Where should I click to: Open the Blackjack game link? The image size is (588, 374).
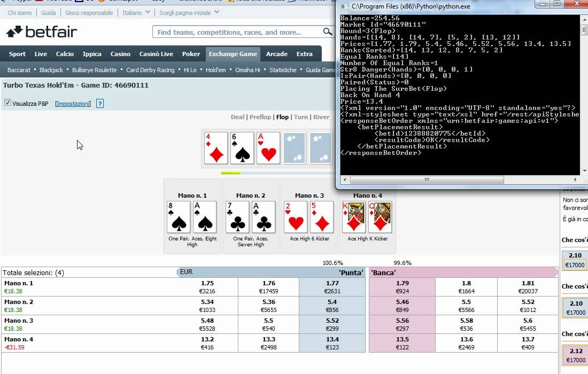[51, 70]
